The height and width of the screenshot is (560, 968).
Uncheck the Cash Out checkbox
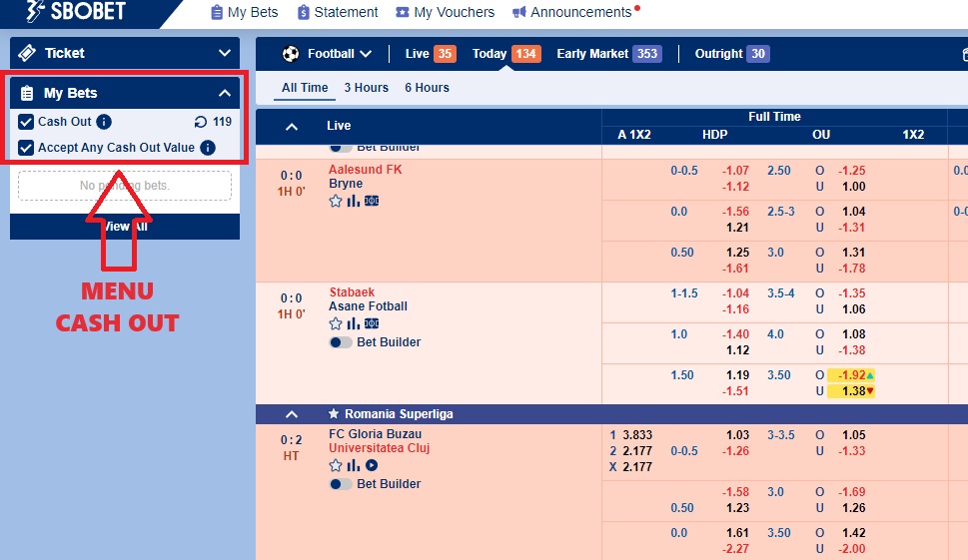tap(26, 122)
